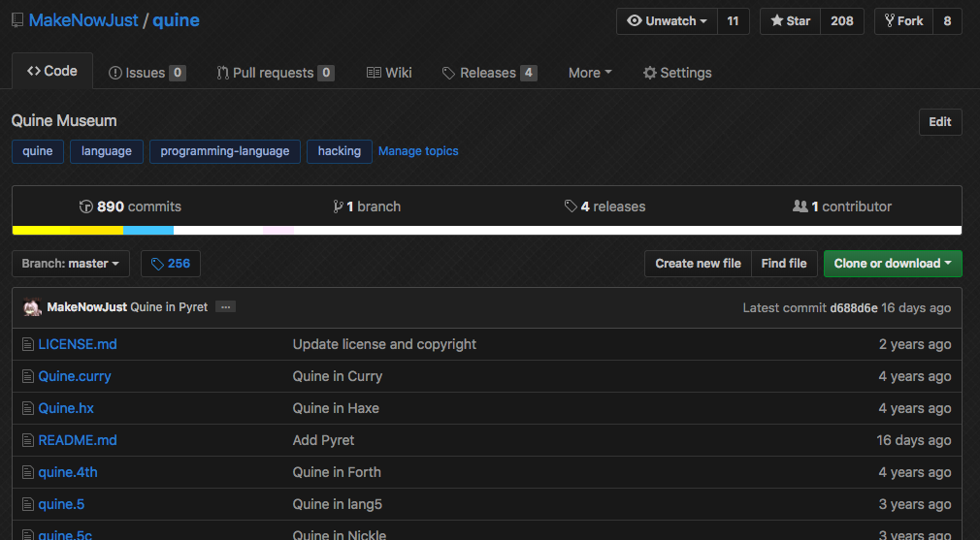Click the file icon beside quine.4th
The width and height of the screenshot is (980, 540).
tap(27, 472)
